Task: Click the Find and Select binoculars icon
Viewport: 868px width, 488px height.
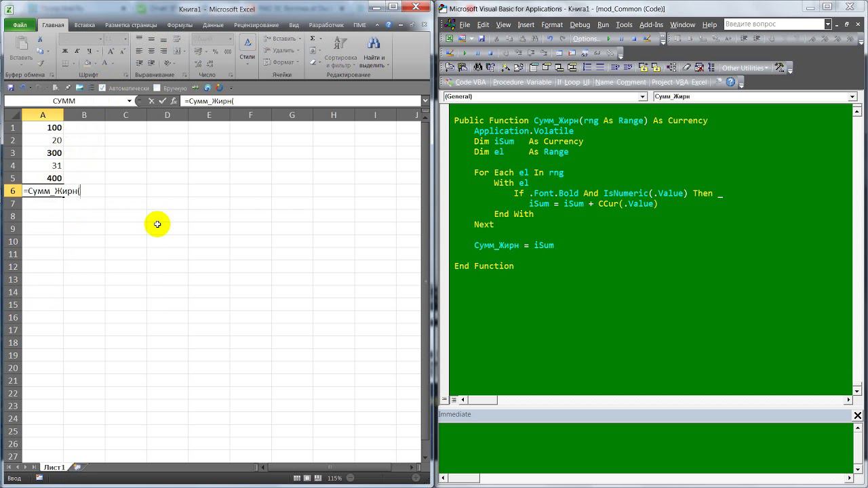Action: (372, 45)
